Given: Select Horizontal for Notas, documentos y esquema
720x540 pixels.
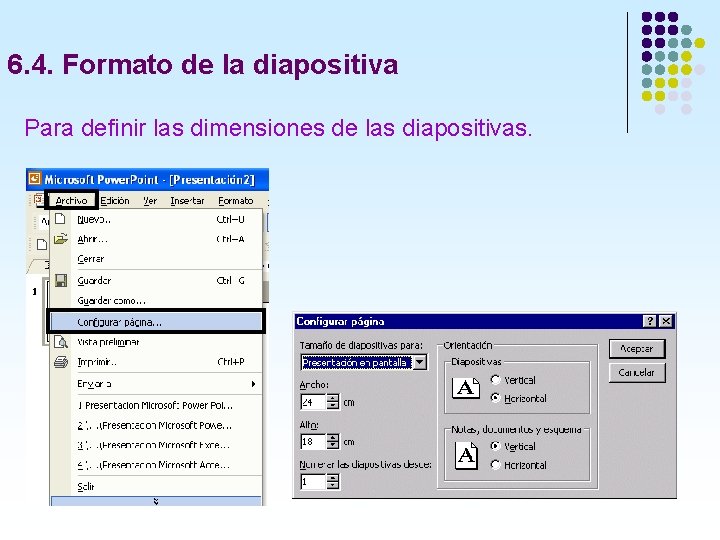Looking at the screenshot, I should [x=495, y=465].
